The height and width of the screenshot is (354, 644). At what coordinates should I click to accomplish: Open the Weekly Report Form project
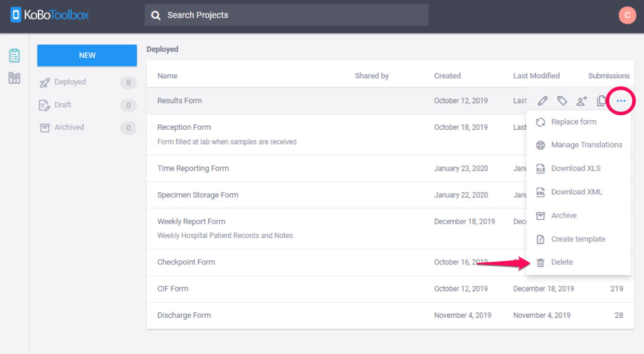(x=191, y=222)
